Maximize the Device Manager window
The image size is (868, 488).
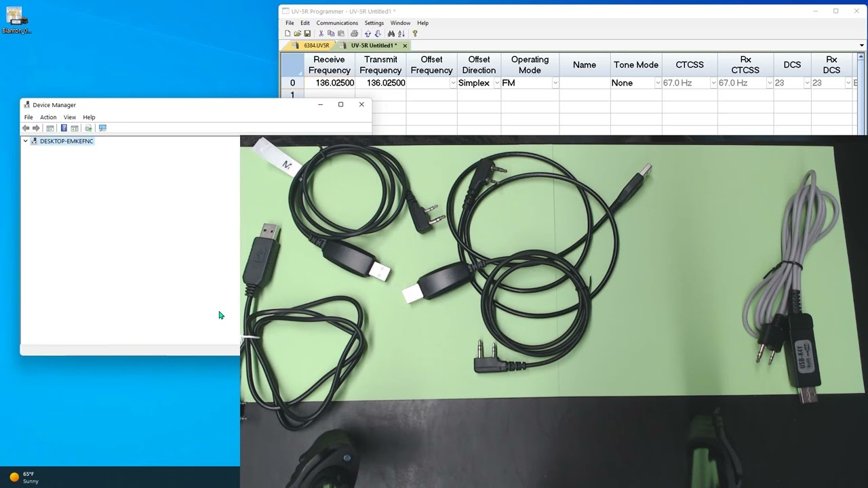click(x=340, y=104)
